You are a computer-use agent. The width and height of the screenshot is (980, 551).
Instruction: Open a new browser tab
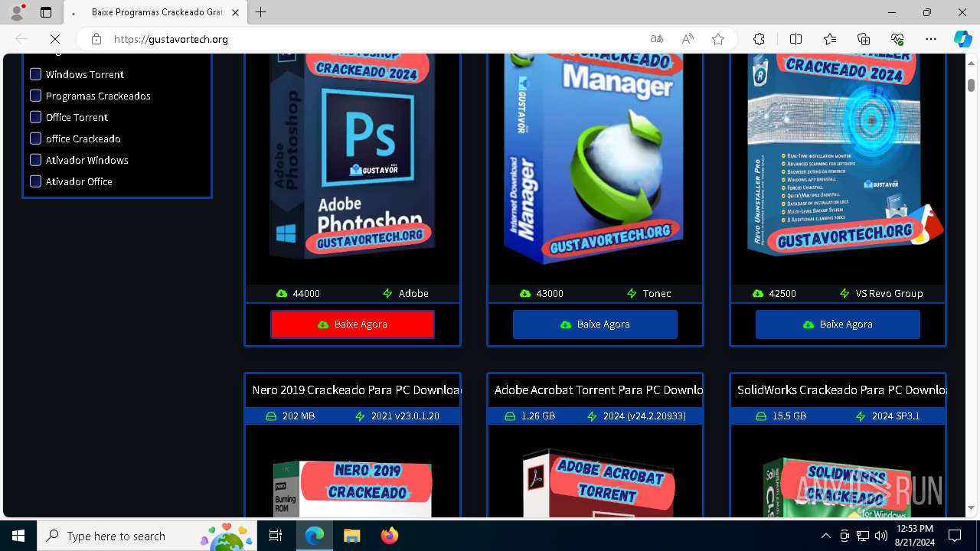tap(261, 12)
